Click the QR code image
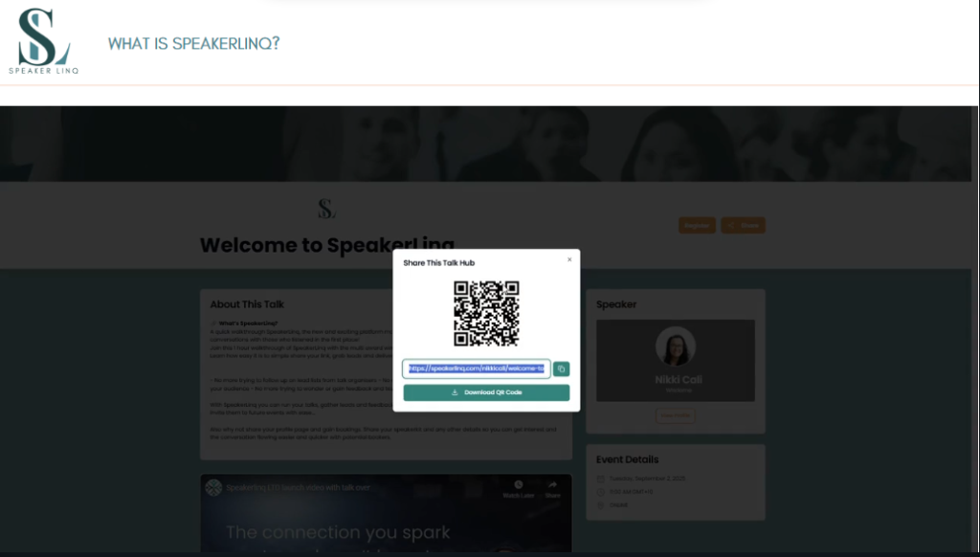The height and width of the screenshot is (557, 980). [x=486, y=313]
